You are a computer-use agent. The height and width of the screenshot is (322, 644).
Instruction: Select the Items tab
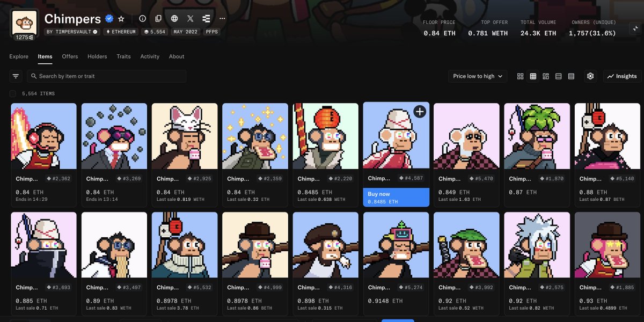tap(45, 56)
